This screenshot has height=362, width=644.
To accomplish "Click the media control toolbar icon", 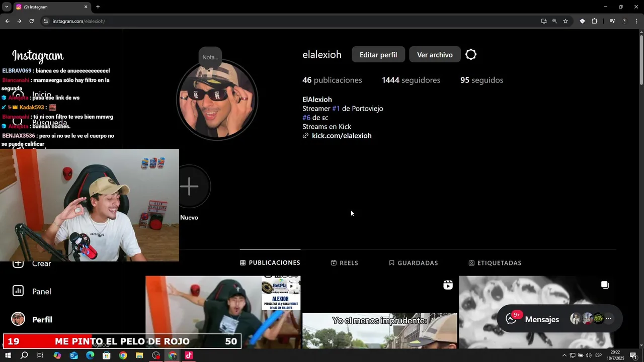I will click(612, 21).
